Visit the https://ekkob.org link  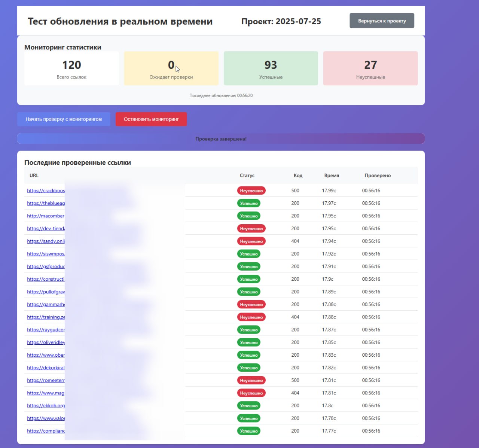point(46,406)
